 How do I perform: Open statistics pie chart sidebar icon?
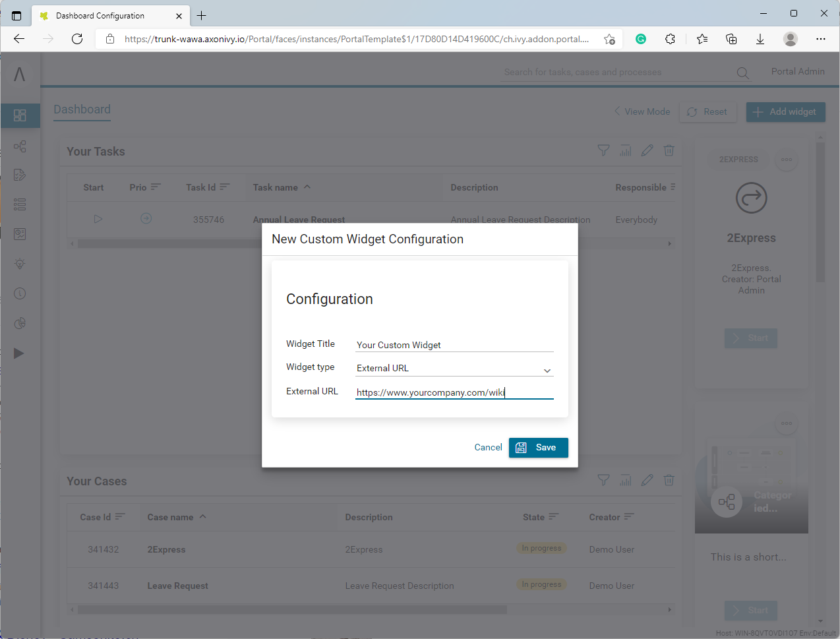(x=20, y=323)
